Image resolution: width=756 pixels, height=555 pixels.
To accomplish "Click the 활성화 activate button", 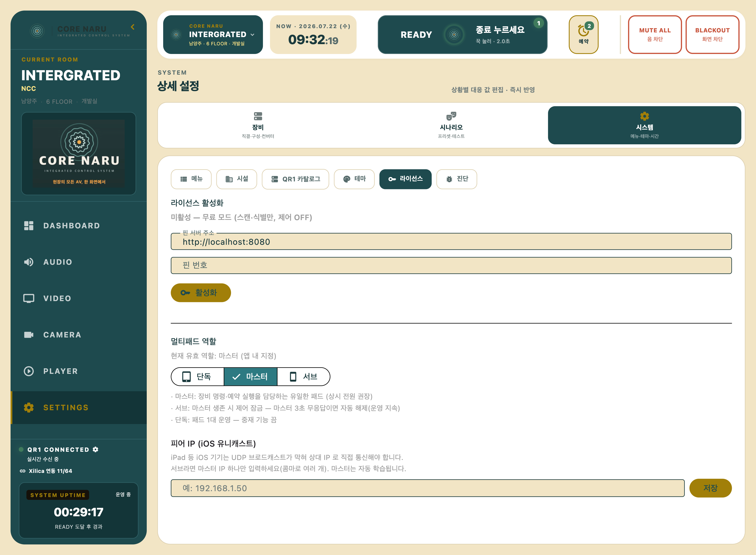I will 201,293.
